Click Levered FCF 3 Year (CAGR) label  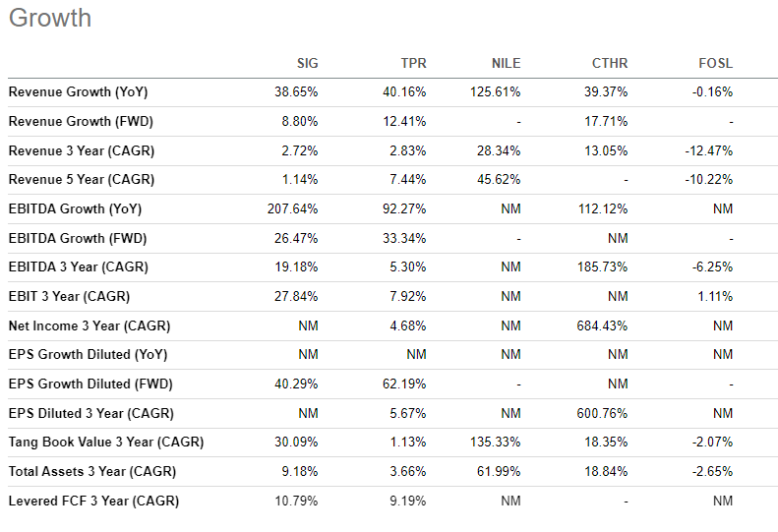(93, 501)
